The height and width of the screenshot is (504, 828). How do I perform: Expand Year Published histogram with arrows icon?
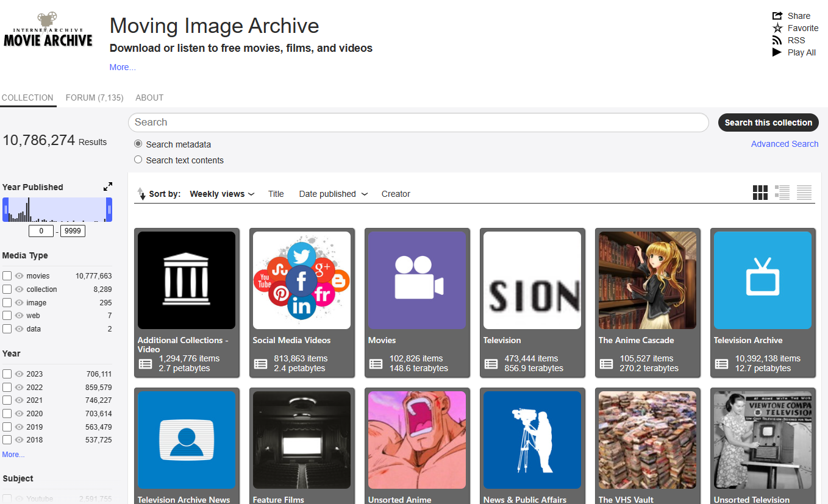point(108,186)
